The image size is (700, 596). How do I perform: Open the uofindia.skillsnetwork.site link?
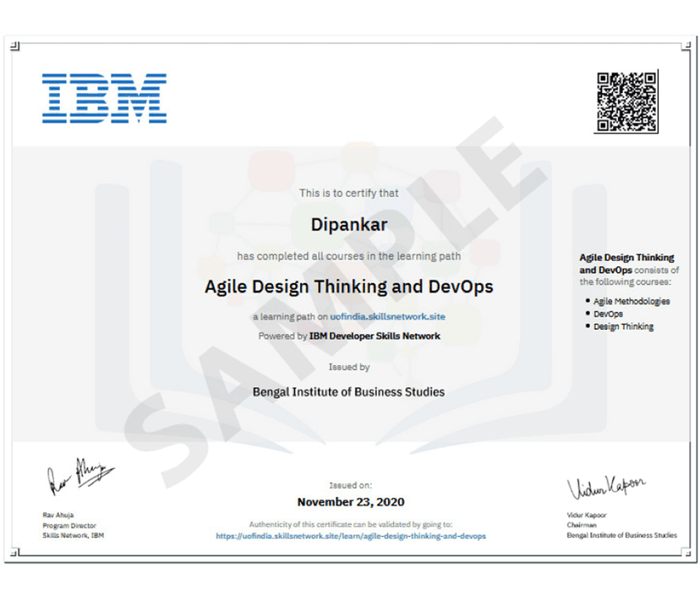click(x=387, y=316)
